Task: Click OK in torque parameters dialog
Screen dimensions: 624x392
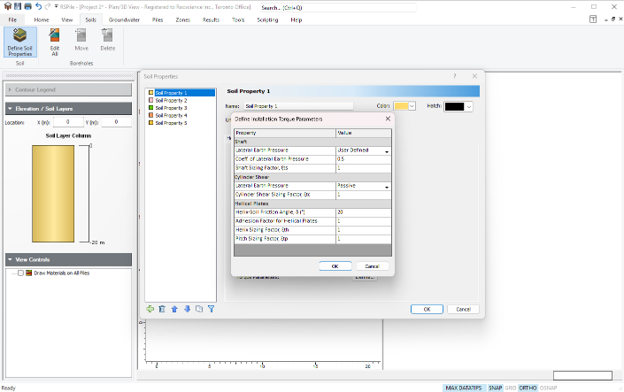Action: click(x=335, y=266)
